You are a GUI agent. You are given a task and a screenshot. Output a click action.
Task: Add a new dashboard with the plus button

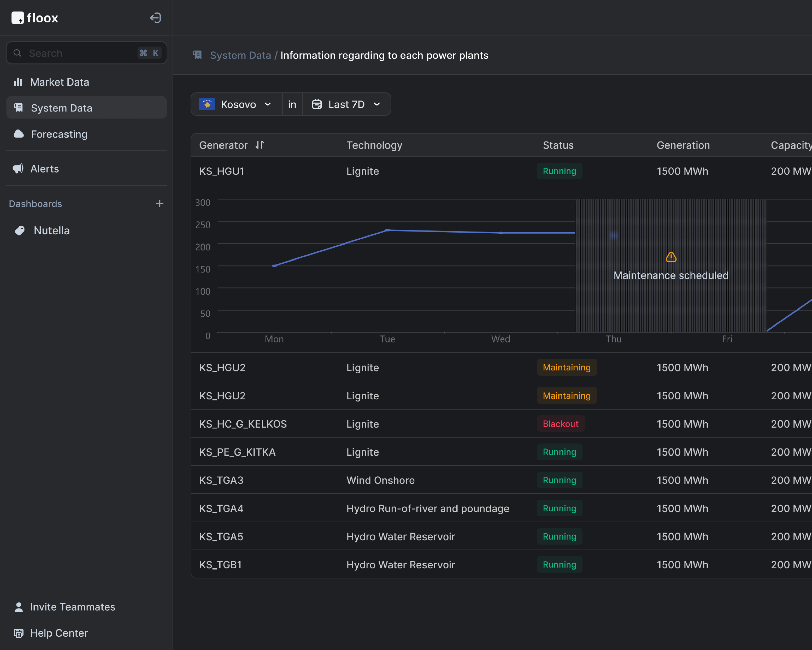coord(160,203)
